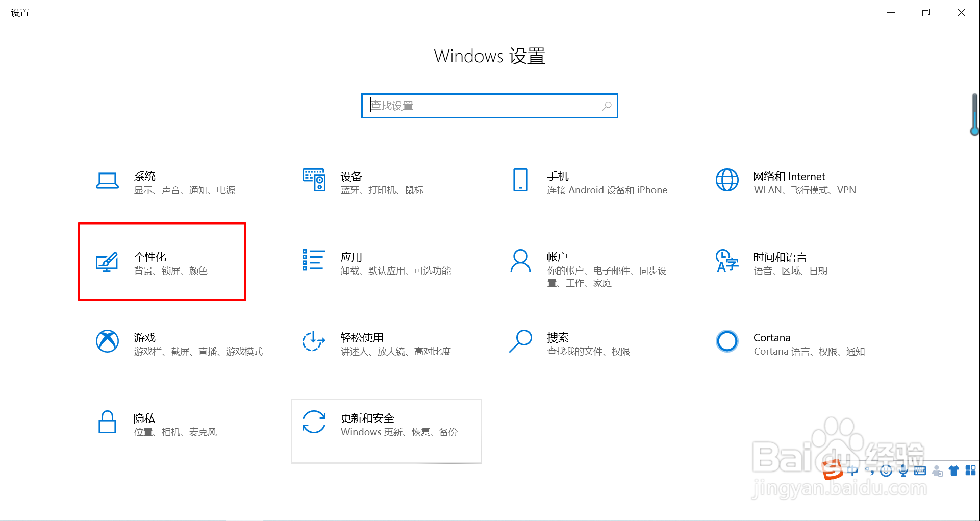Screen dimensions: 980x521
Task: Toggle punctuation mode via comma icon
Action: [x=870, y=470]
